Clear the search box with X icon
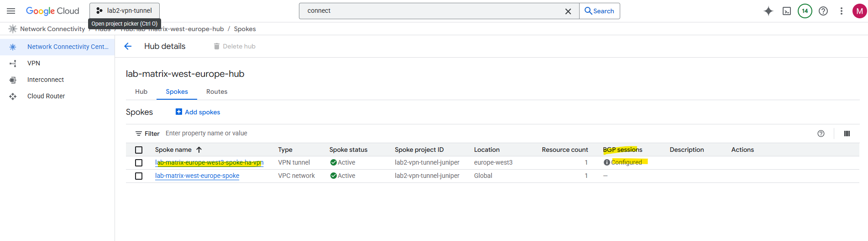This screenshot has height=241, width=868. point(568,11)
